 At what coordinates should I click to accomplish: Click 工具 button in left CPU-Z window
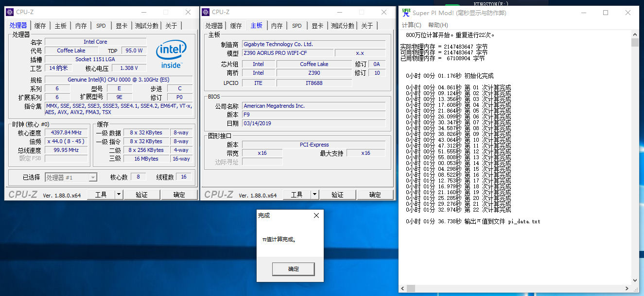coord(101,195)
